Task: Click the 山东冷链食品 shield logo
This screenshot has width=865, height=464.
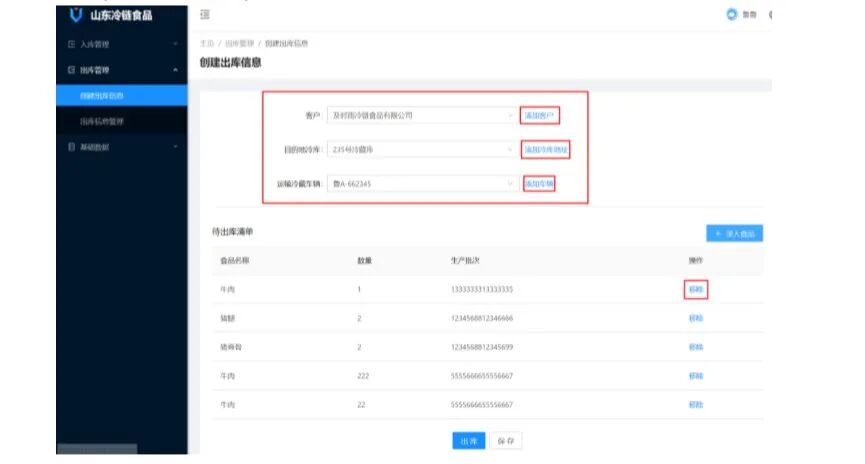Action: (76, 15)
